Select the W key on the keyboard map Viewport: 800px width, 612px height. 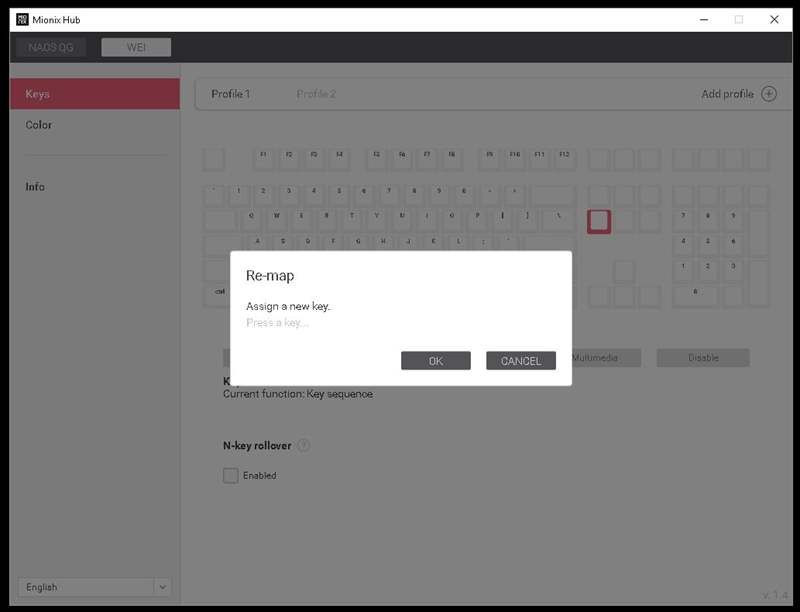pos(277,221)
